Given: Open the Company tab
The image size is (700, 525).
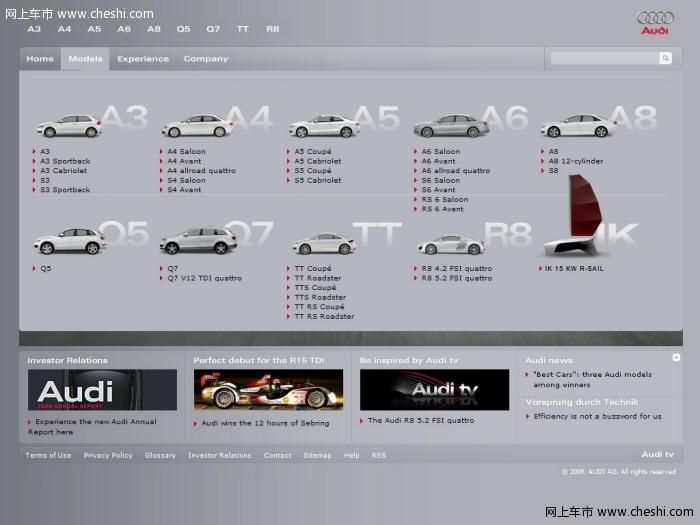Looking at the screenshot, I should pyautogui.click(x=206, y=58).
